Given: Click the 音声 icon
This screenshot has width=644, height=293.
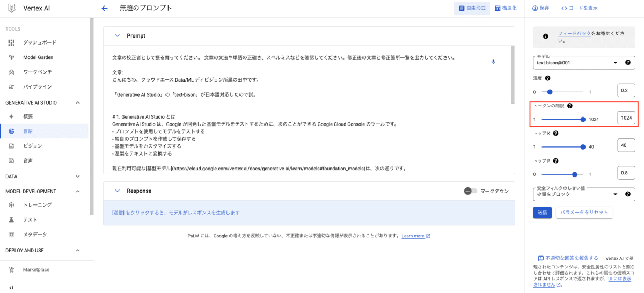Looking at the screenshot, I should pyautogui.click(x=11, y=160).
